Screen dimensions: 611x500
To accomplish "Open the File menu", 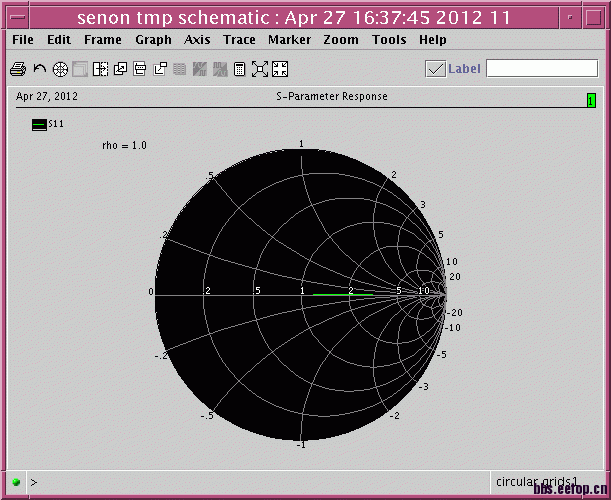I will coord(23,40).
